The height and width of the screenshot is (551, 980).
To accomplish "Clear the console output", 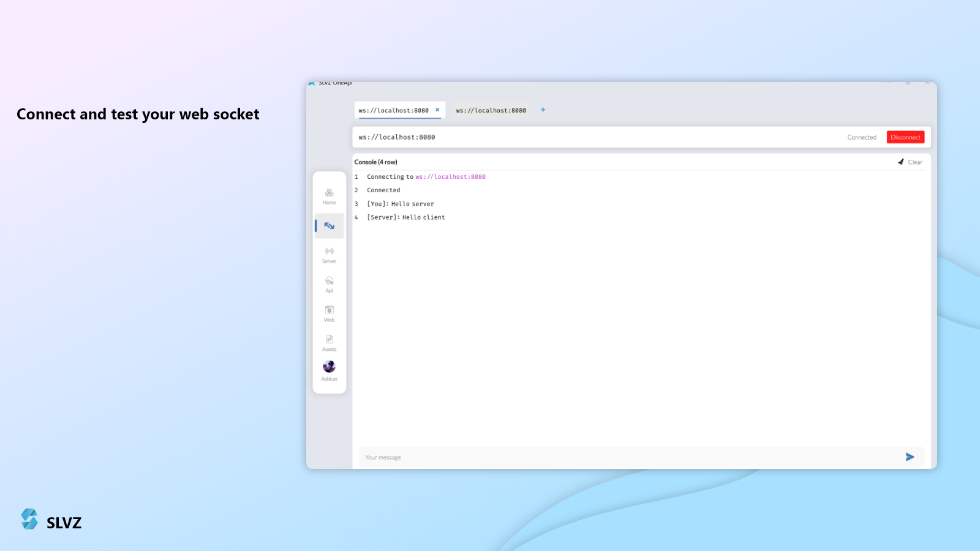I will coord(910,162).
